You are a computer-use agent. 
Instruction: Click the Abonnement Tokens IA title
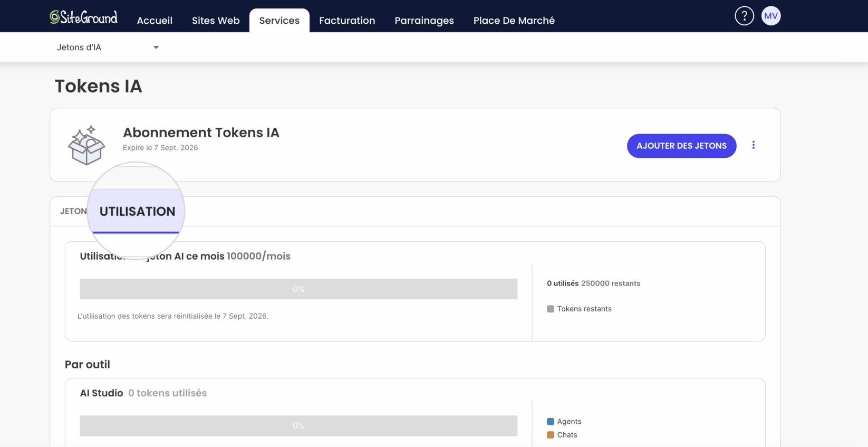(201, 132)
